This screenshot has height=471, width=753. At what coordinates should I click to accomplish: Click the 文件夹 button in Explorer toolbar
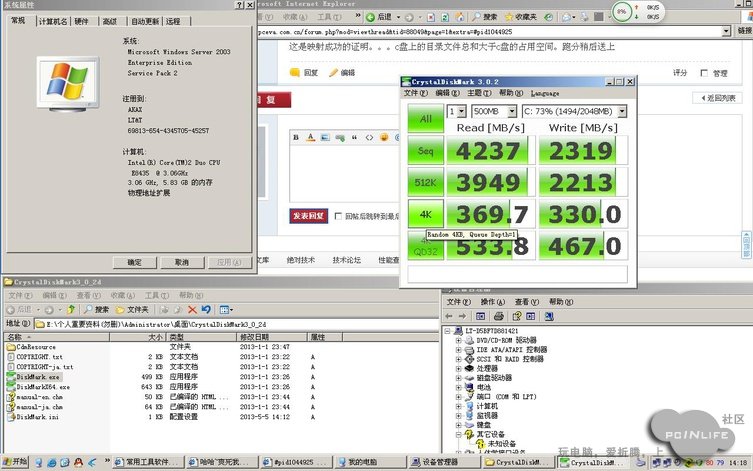click(133, 310)
